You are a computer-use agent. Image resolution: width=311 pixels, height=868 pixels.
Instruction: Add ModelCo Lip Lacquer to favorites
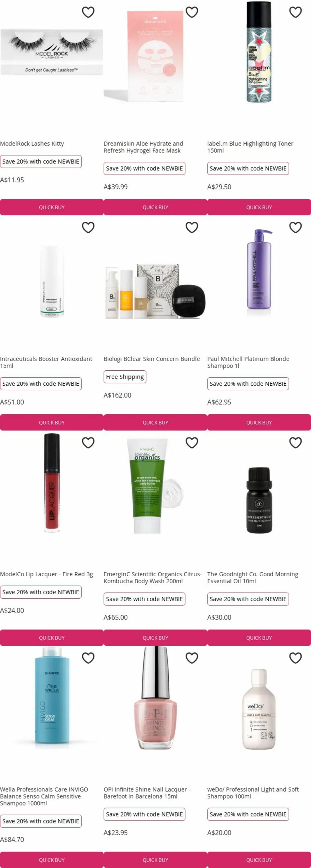click(x=88, y=443)
